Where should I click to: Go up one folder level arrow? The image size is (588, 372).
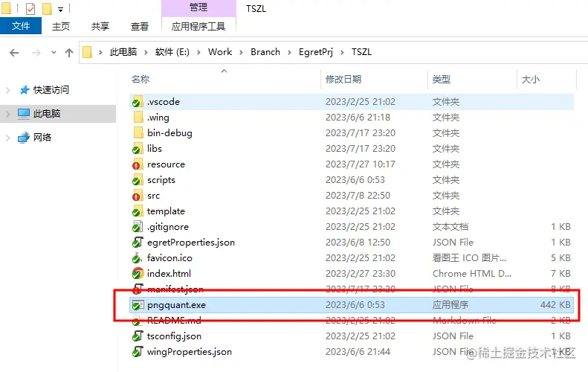coord(69,53)
